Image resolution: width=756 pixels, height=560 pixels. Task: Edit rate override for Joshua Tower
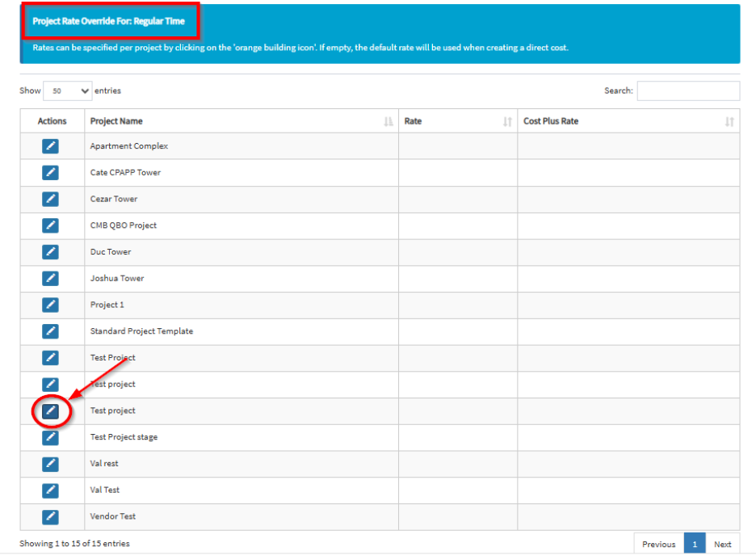point(50,278)
